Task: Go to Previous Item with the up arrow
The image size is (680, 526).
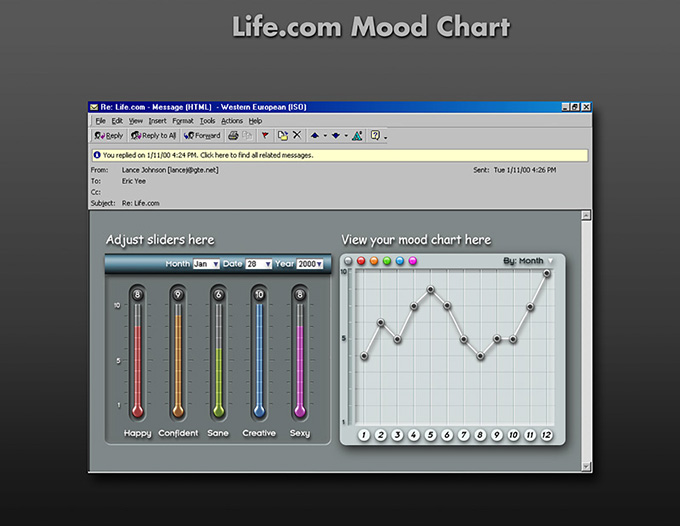Action: coord(315,136)
